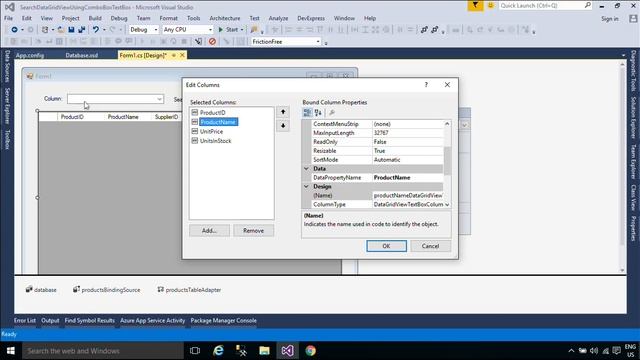Click the volume icon in system tray
This screenshot has width=640, height=360.
594,351
